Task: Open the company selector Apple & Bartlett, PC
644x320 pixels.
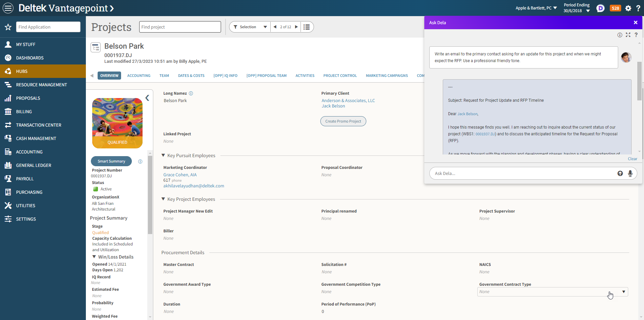Action: pos(536,8)
